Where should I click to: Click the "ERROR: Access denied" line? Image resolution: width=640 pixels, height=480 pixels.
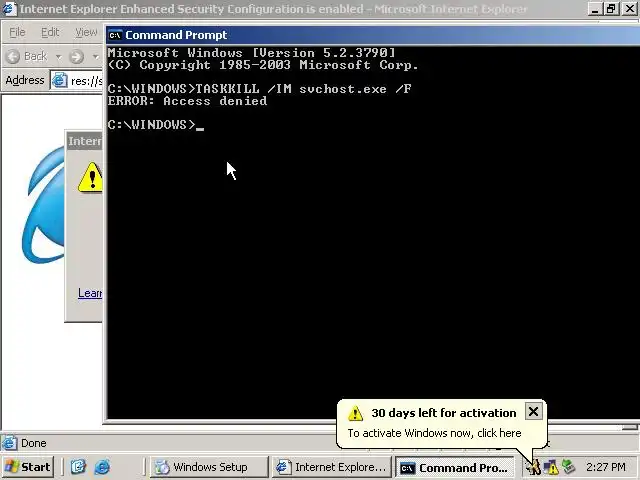[x=187, y=101]
